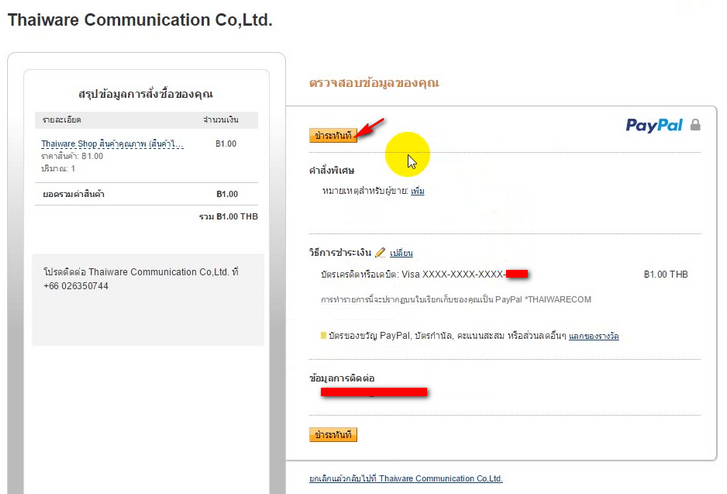Click the order summary panel heading
Image resolution: width=727 pixels, height=494 pixels.
click(147, 93)
